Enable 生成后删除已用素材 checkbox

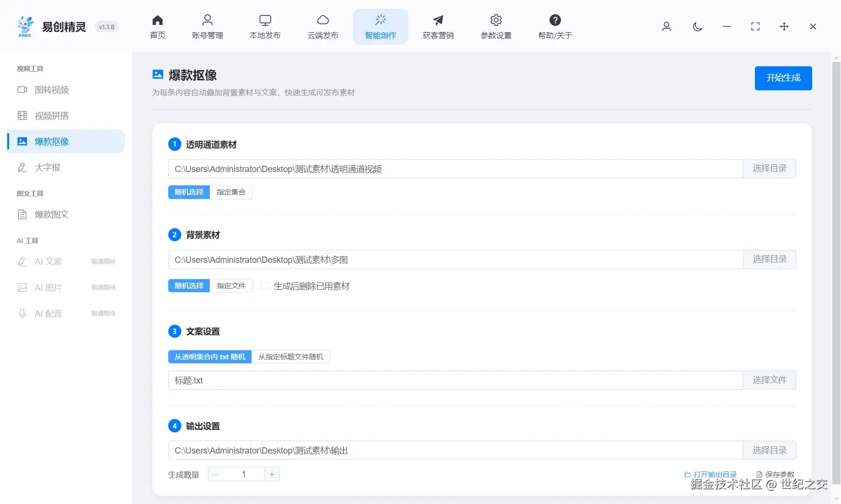tap(265, 285)
